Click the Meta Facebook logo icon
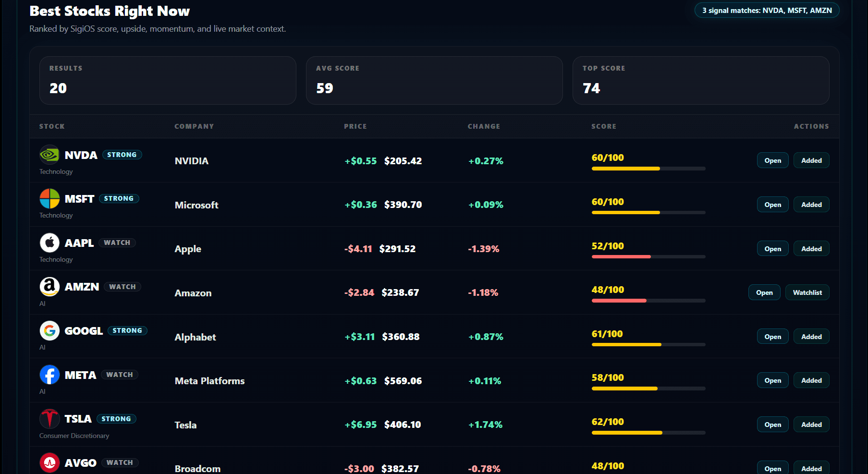The height and width of the screenshot is (474, 868). tap(49, 375)
